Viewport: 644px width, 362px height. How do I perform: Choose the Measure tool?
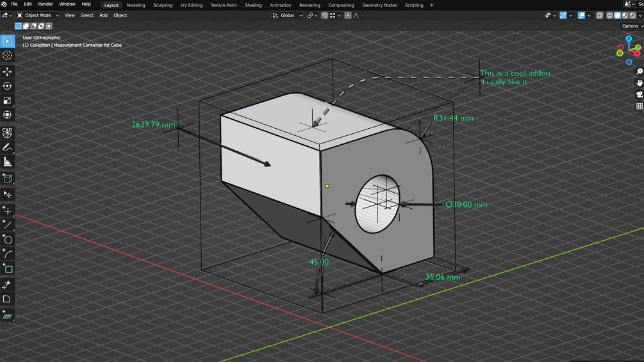pyautogui.click(x=7, y=162)
